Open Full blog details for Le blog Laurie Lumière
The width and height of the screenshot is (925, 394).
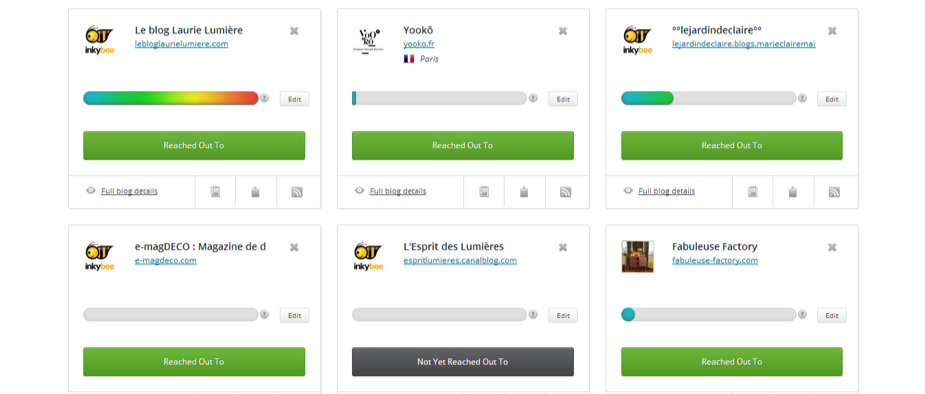pyautogui.click(x=129, y=191)
